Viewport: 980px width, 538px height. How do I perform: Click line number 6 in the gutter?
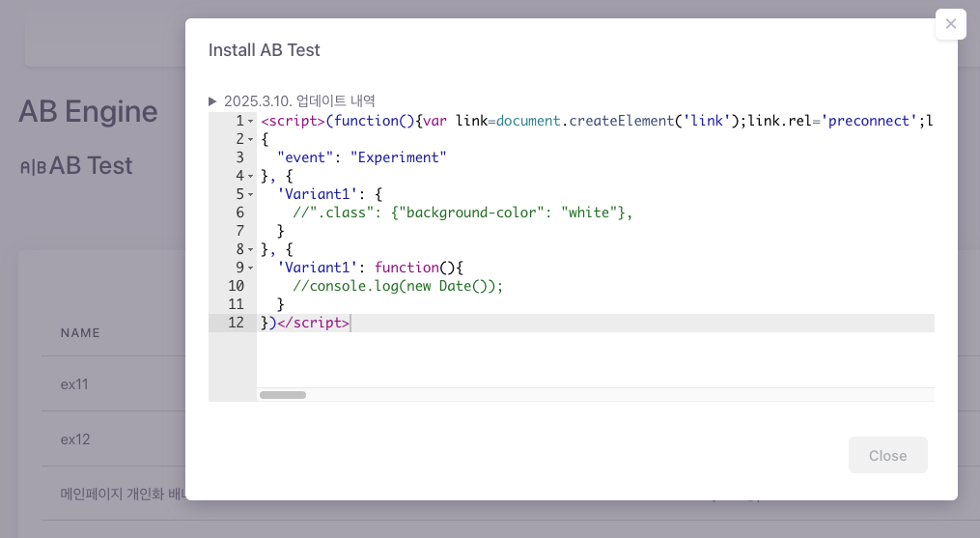[240, 212]
